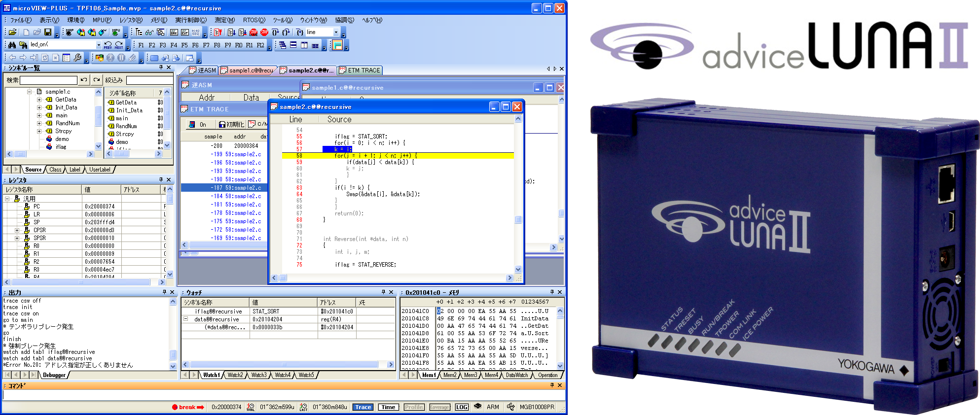Screen dimensions: 980x415
Task: Click the cascade windows icon
Action: [283, 45]
